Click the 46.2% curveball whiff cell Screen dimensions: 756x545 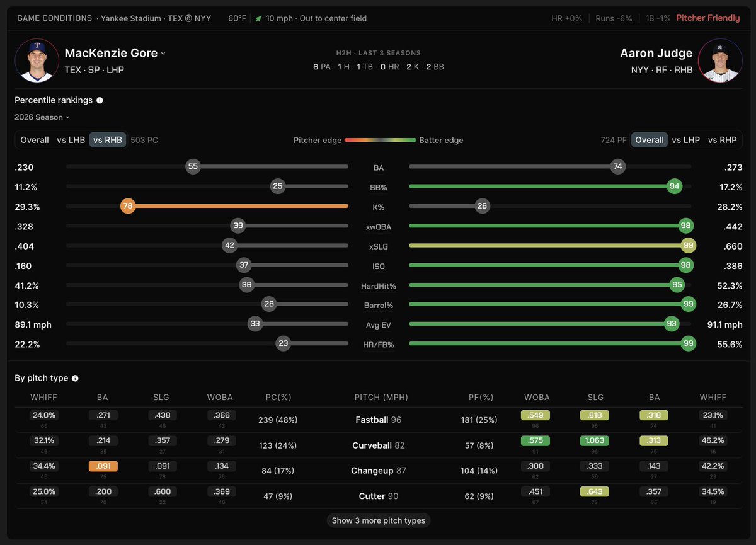713,441
